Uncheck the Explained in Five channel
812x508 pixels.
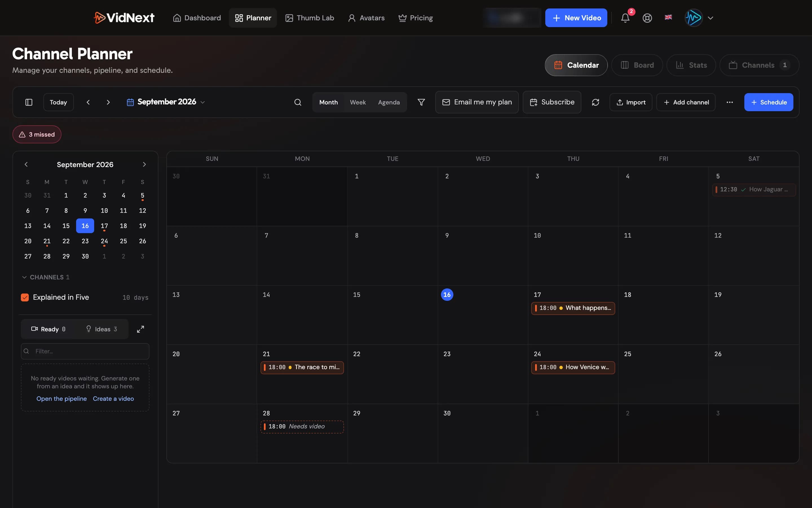point(25,297)
